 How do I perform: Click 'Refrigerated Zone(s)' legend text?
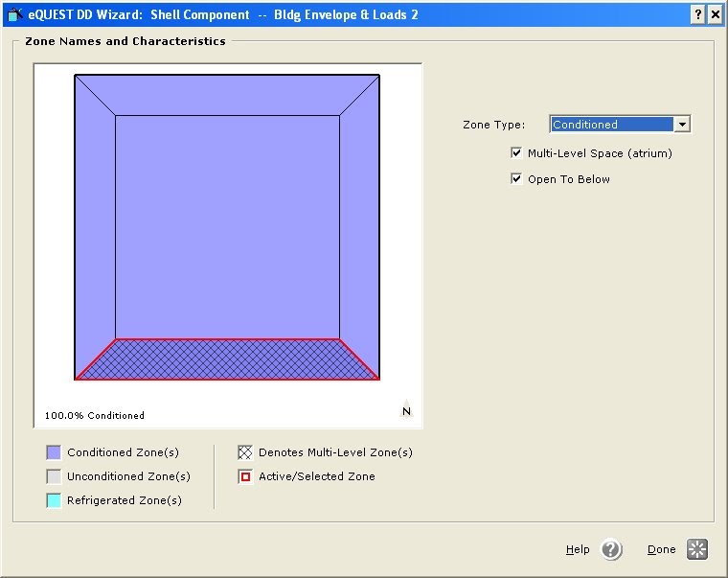pyautogui.click(x=125, y=500)
